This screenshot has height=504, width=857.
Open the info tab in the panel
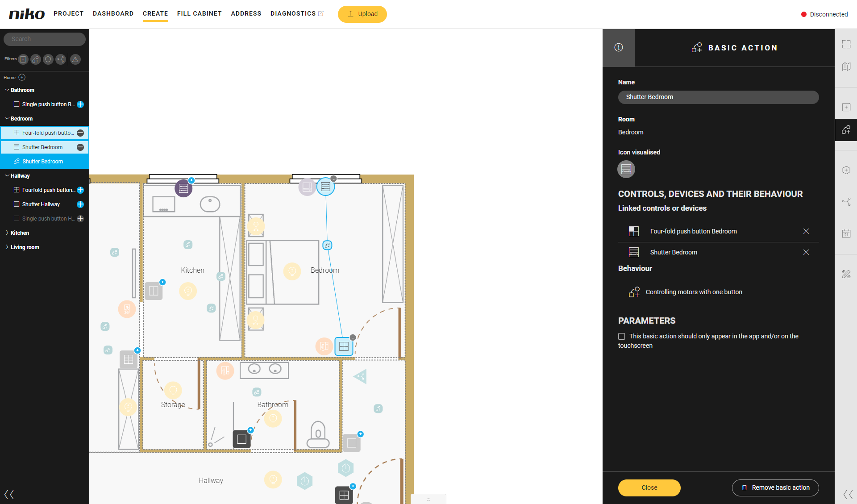[x=618, y=48]
